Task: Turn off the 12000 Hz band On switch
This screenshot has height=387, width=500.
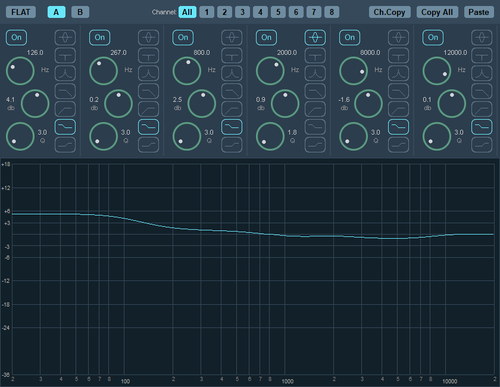Action: point(433,37)
